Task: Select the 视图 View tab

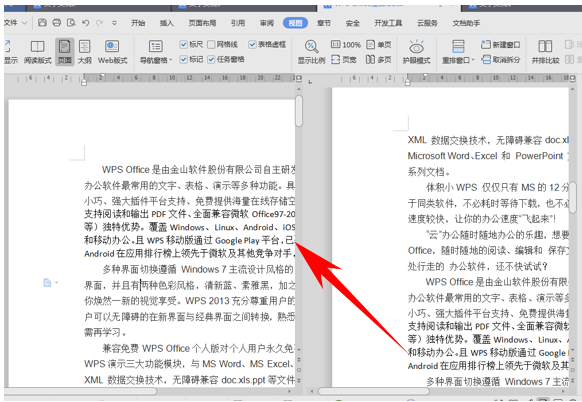Action: tap(295, 23)
